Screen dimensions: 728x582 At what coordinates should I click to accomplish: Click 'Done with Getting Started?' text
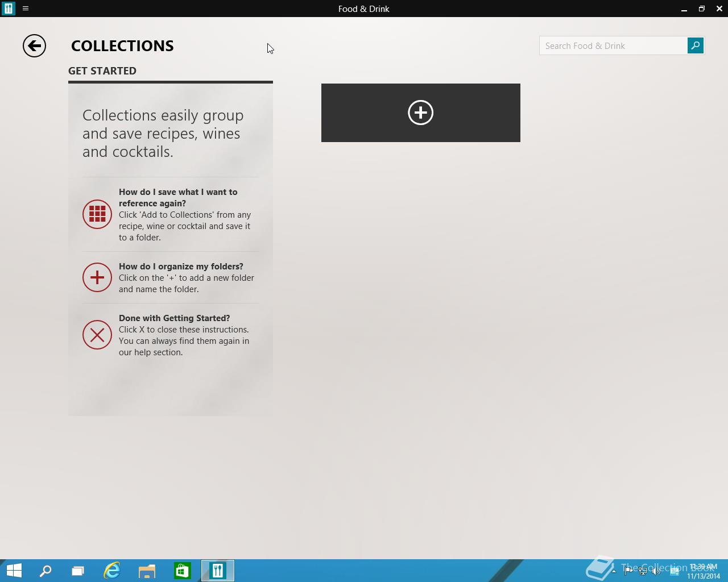coord(174,318)
